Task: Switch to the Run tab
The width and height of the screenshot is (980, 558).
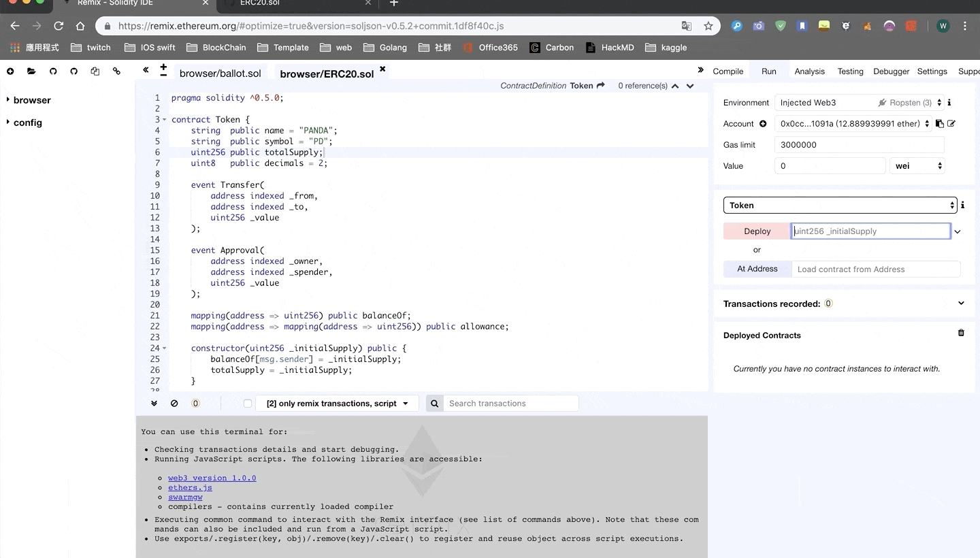Action: (x=769, y=71)
